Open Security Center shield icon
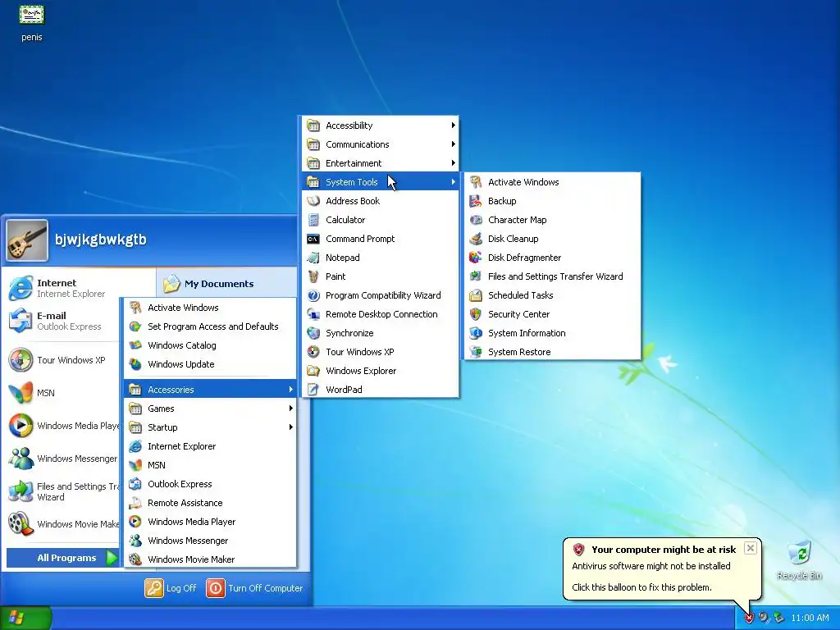840x630 pixels. click(x=476, y=314)
